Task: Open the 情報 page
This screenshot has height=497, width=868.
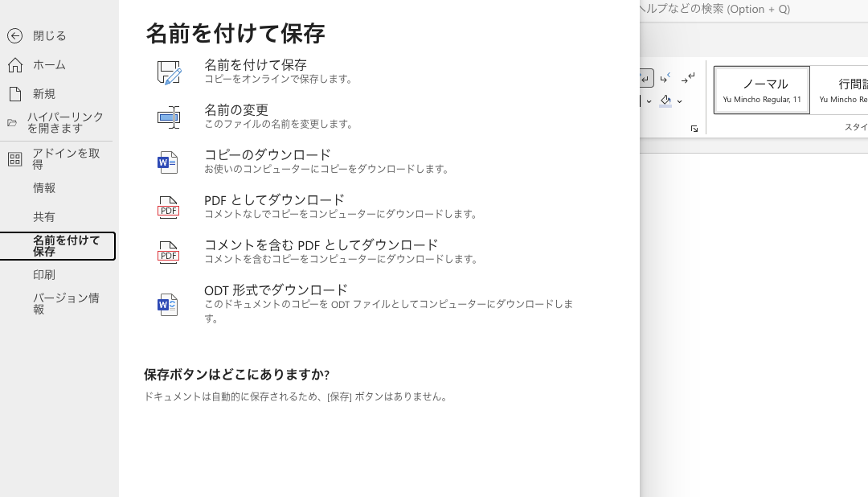Action: point(44,188)
